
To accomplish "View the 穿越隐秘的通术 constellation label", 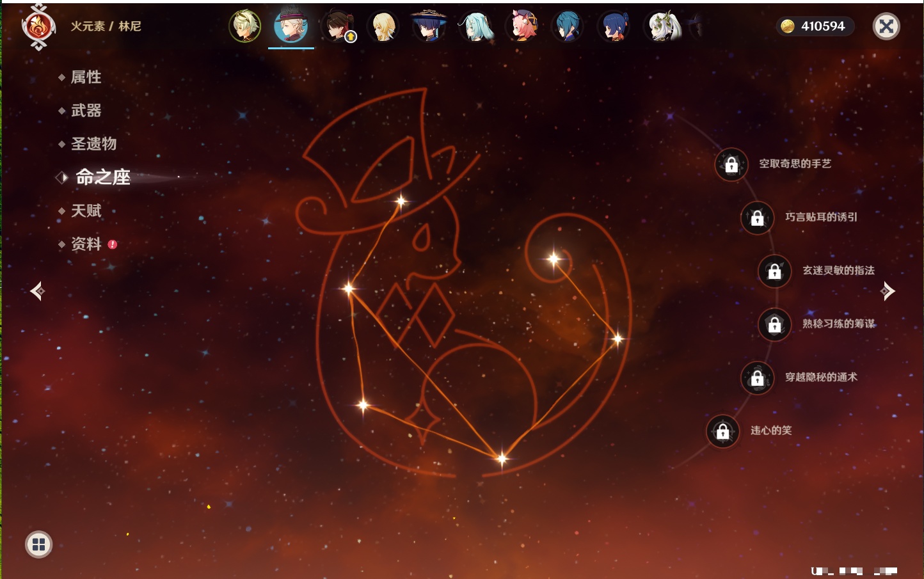I will pyautogui.click(x=821, y=377).
